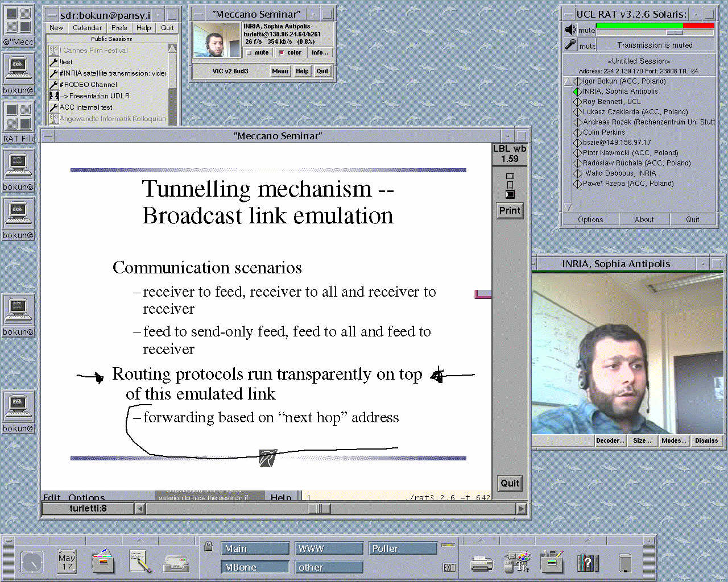Screen dimensions: 728x582
Task: Open the Help menu in sdr
Action: coord(144,28)
